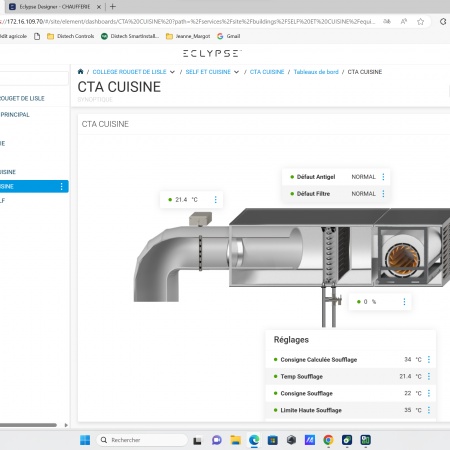Click the home icon in the breadcrumb
The image size is (450, 450).
[80, 71]
